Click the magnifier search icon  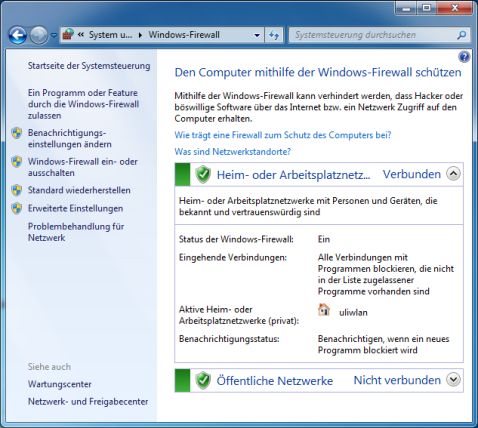point(462,35)
